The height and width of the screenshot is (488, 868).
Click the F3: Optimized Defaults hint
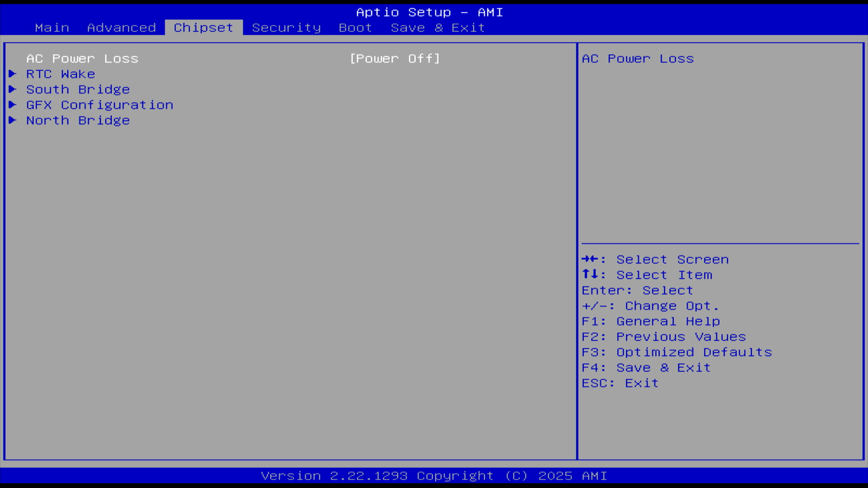(677, 352)
